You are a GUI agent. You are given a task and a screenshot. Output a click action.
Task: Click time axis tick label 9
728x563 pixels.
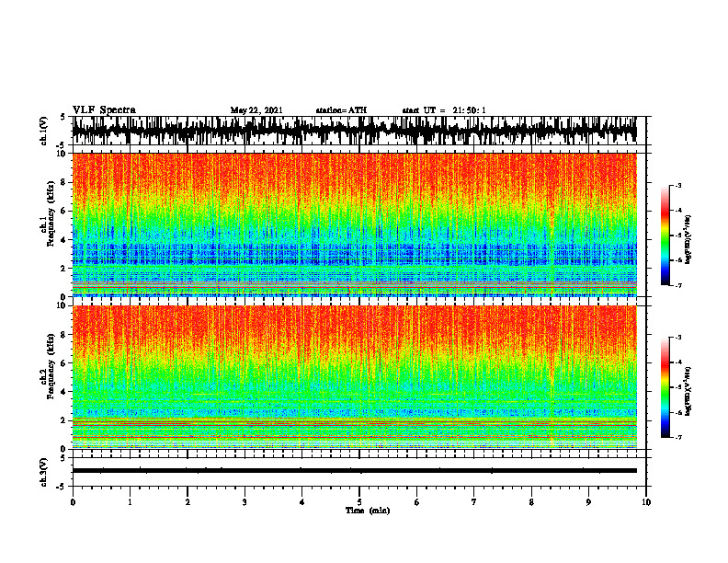(x=588, y=502)
